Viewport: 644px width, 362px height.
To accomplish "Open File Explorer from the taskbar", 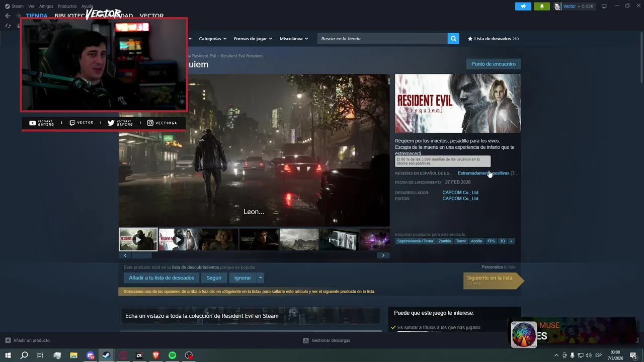I will click(x=73, y=355).
